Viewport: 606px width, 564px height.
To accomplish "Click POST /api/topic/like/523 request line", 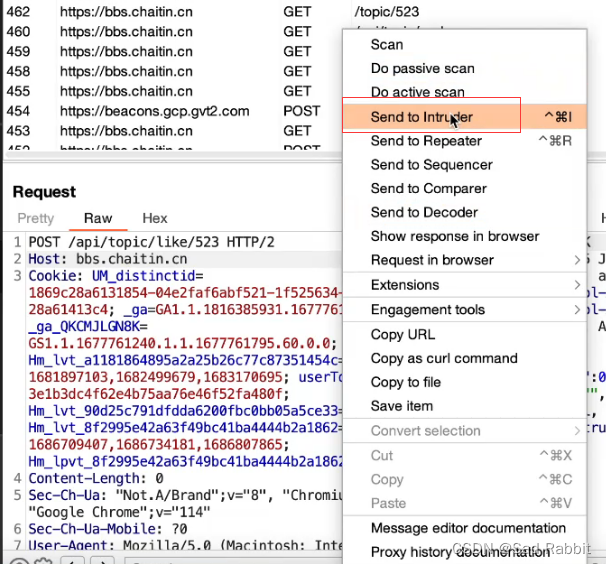I will point(152,242).
